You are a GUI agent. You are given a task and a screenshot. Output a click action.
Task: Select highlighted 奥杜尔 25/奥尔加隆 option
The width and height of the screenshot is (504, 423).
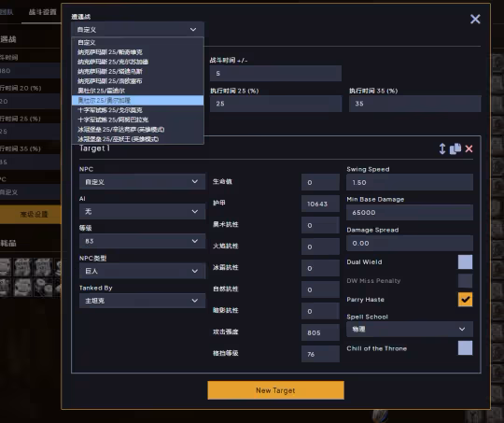137,100
